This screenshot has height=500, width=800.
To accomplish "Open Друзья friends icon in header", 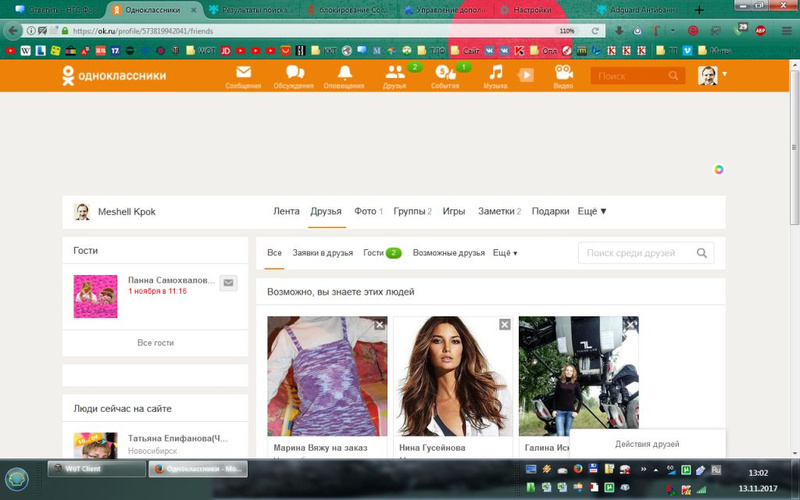I will click(395, 74).
